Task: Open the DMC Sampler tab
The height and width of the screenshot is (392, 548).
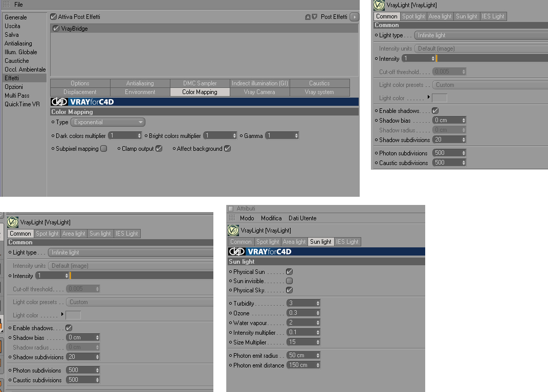Action: (x=200, y=83)
